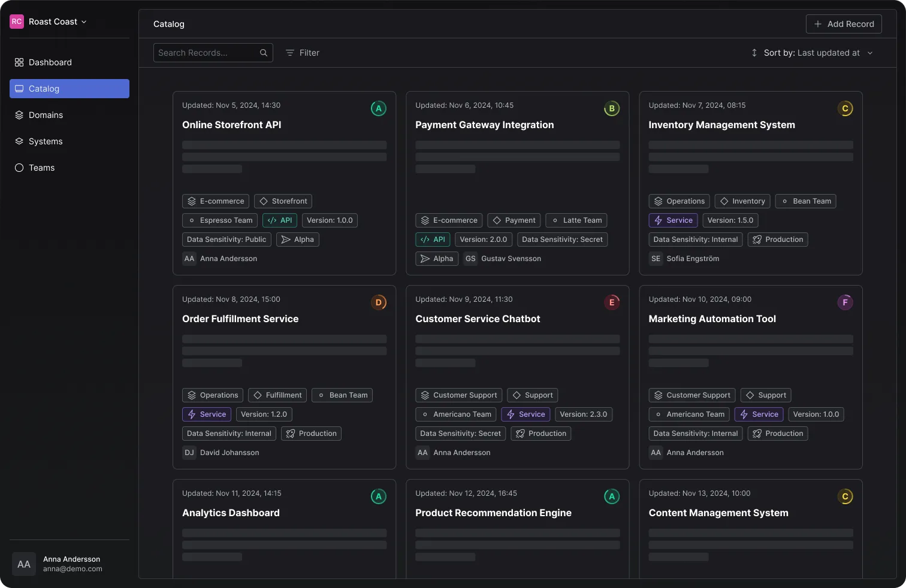Click the Espresso Team tag on Online Storefront

click(220, 220)
